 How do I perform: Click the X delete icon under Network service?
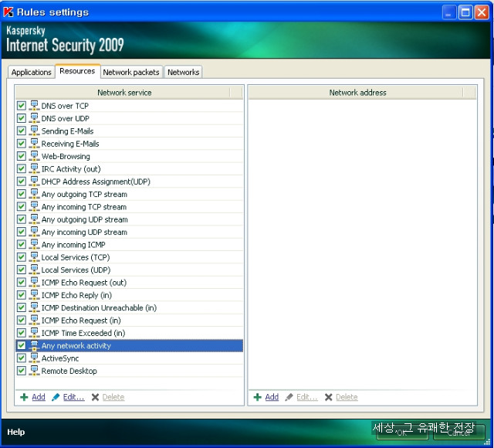tap(95, 397)
